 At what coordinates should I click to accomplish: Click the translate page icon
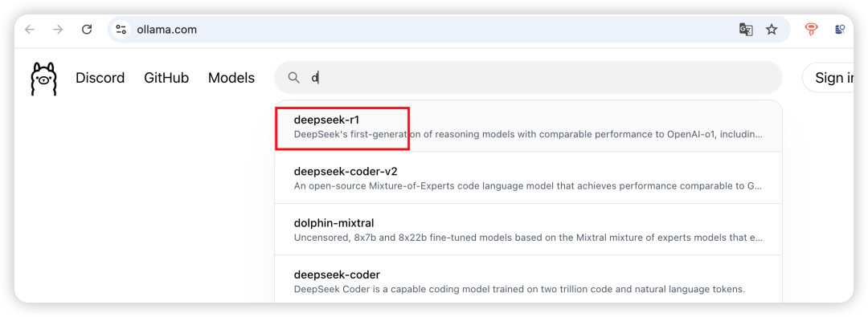tap(746, 30)
